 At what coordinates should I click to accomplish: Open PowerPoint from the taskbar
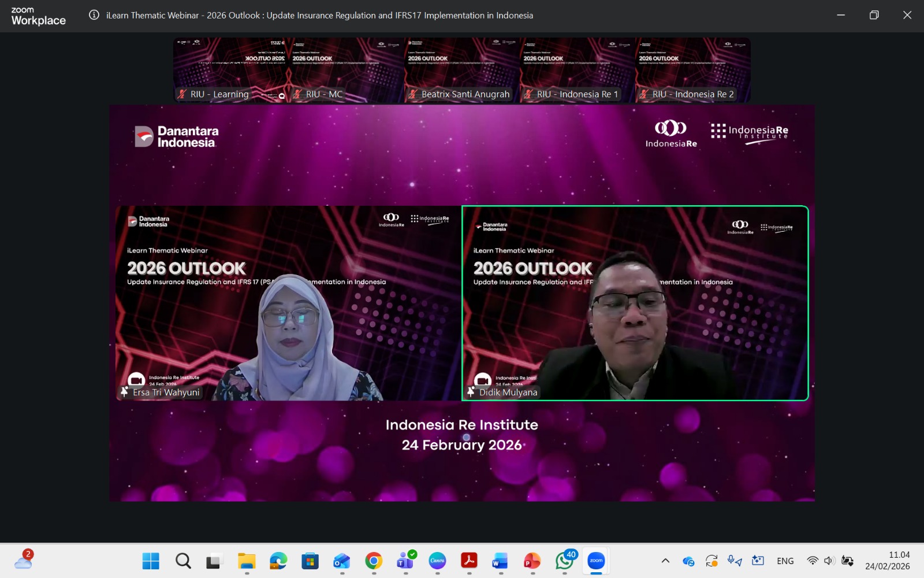point(532,561)
